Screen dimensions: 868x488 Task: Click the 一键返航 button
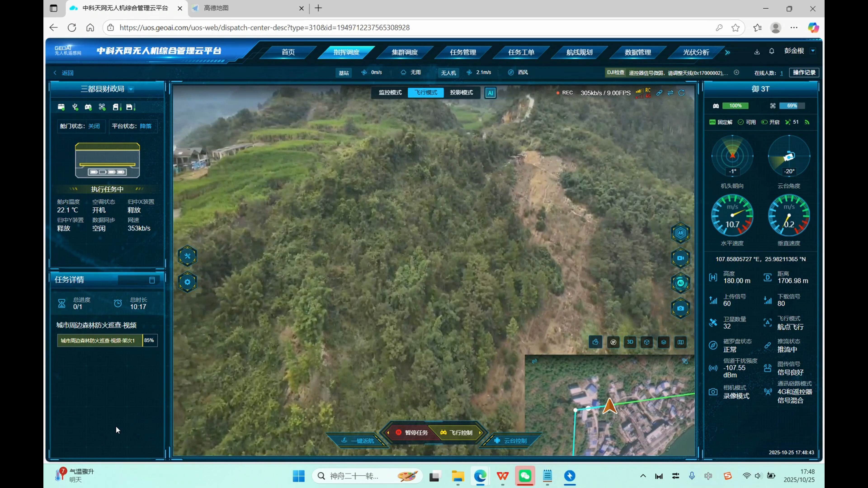358,441
